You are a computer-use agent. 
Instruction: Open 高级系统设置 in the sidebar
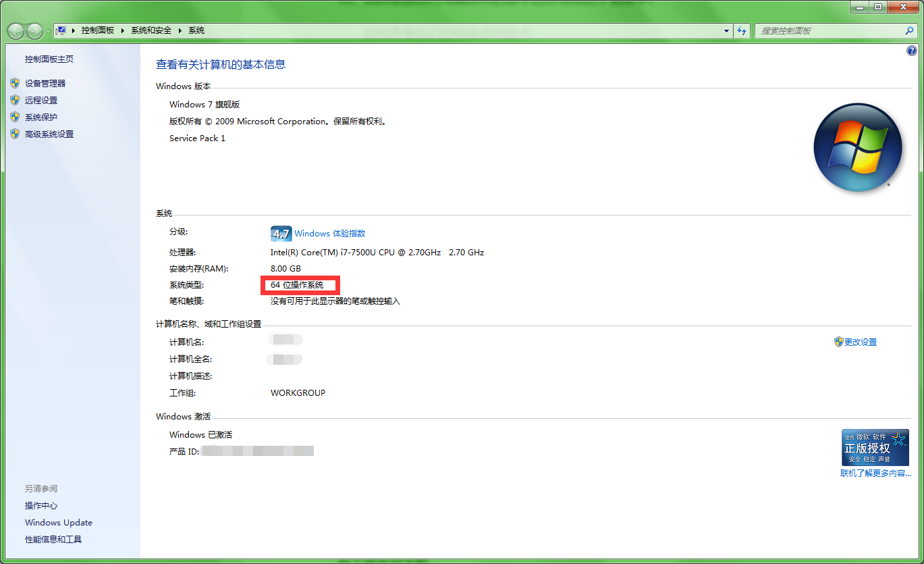click(x=49, y=134)
